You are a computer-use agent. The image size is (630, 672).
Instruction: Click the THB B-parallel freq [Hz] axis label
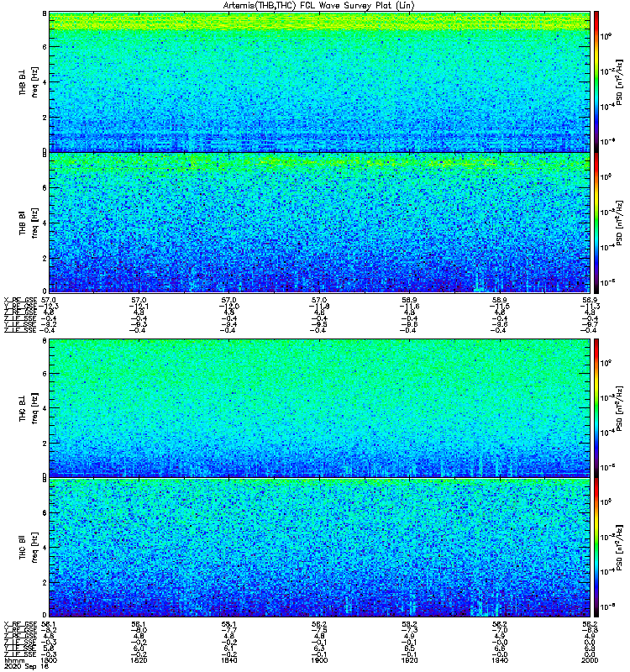35,223
